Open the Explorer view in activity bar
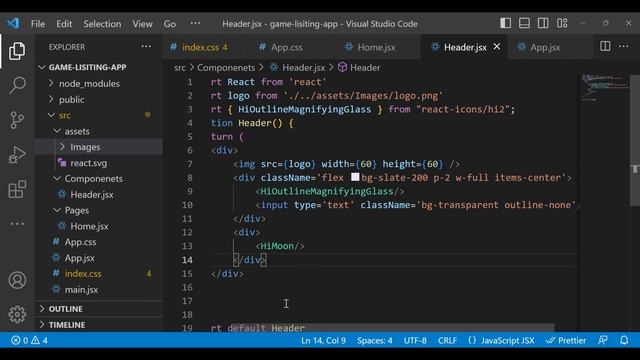Image resolution: width=640 pixels, height=360 pixels. click(17, 51)
